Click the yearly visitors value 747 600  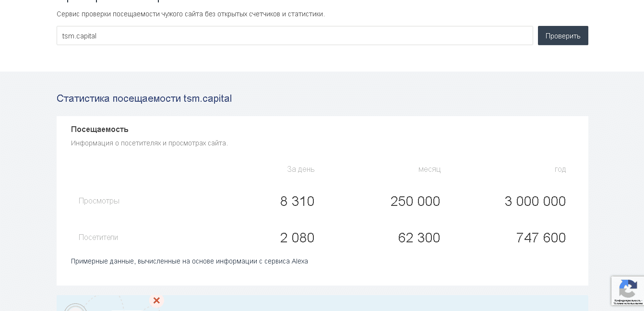click(x=541, y=238)
